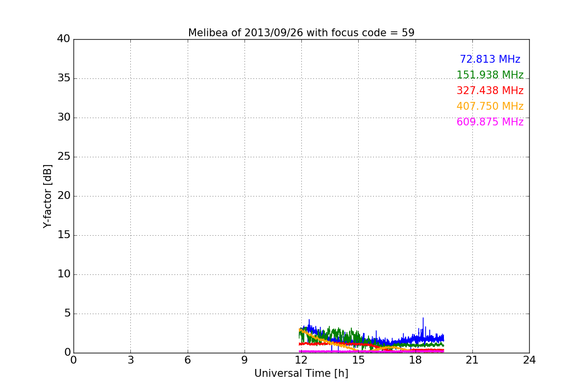The image size is (588, 392).
Task: Click the 'Universal Time [h]' axis label
Action: (x=301, y=373)
